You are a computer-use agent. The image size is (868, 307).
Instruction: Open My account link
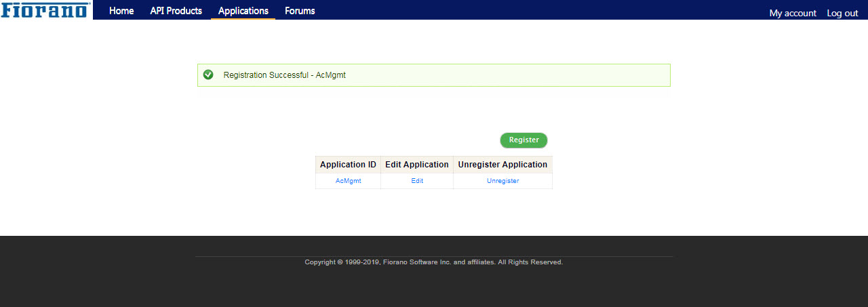(793, 13)
